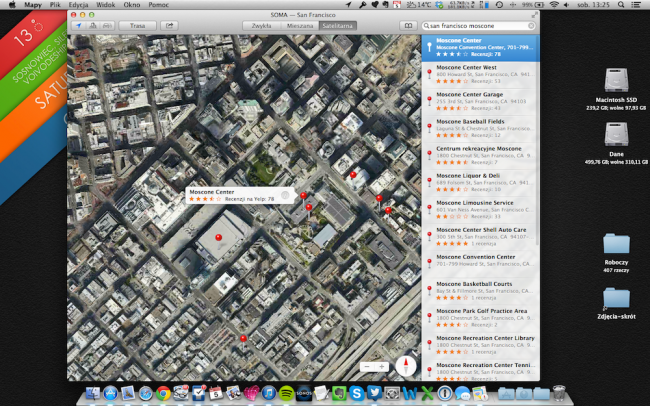Click the current location arrow button
This screenshot has height=406, width=650.
(x=78, y=26)
